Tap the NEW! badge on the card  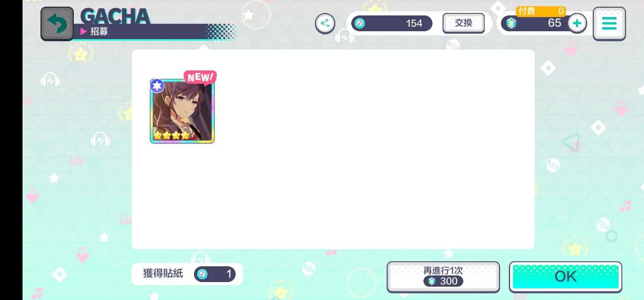[200, 77]
